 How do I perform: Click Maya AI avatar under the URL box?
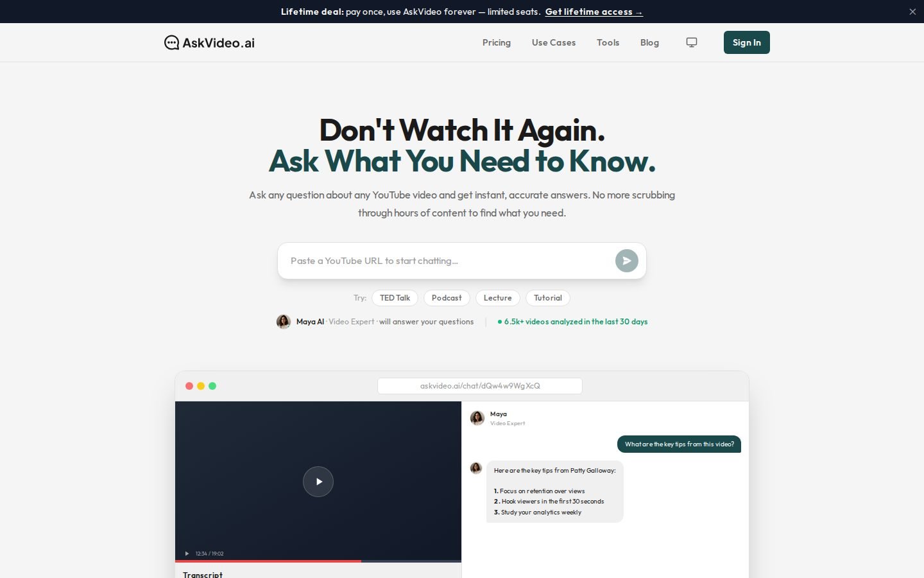point(284,322)
